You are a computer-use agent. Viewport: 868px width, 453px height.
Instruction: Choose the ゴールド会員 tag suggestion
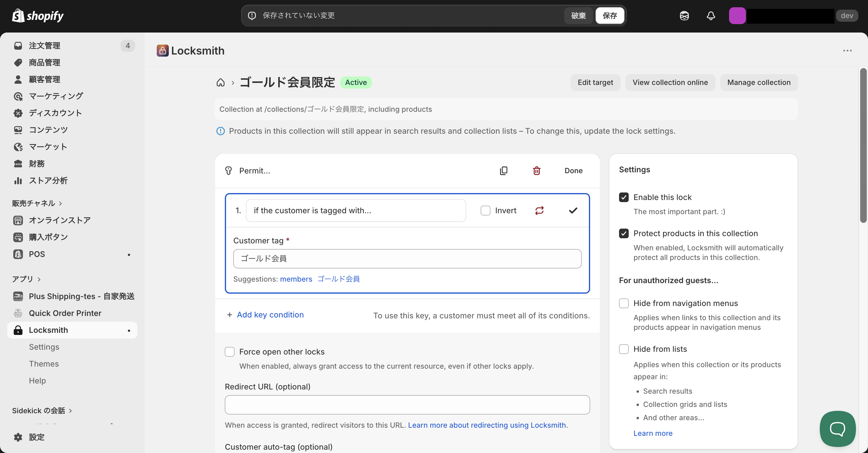point(338,279)
